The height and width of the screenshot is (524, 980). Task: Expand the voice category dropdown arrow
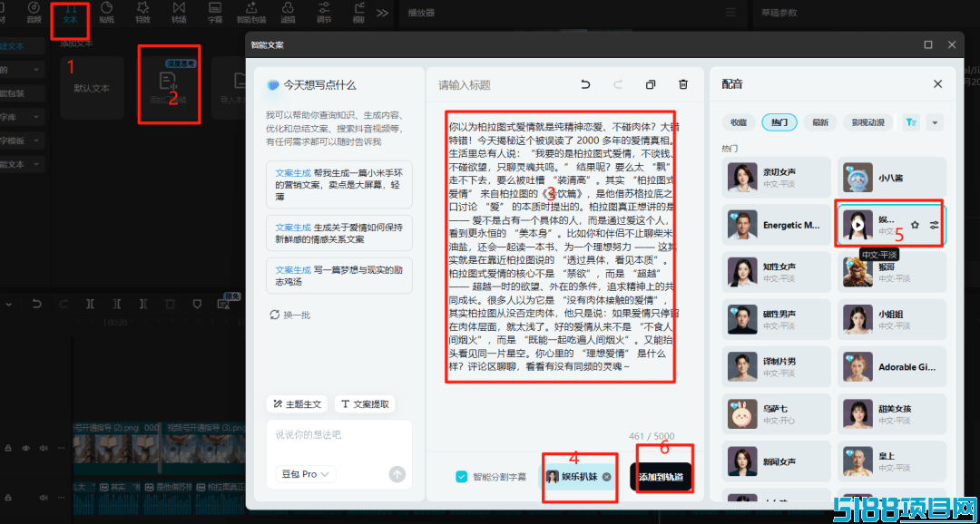tap(935, 122)
